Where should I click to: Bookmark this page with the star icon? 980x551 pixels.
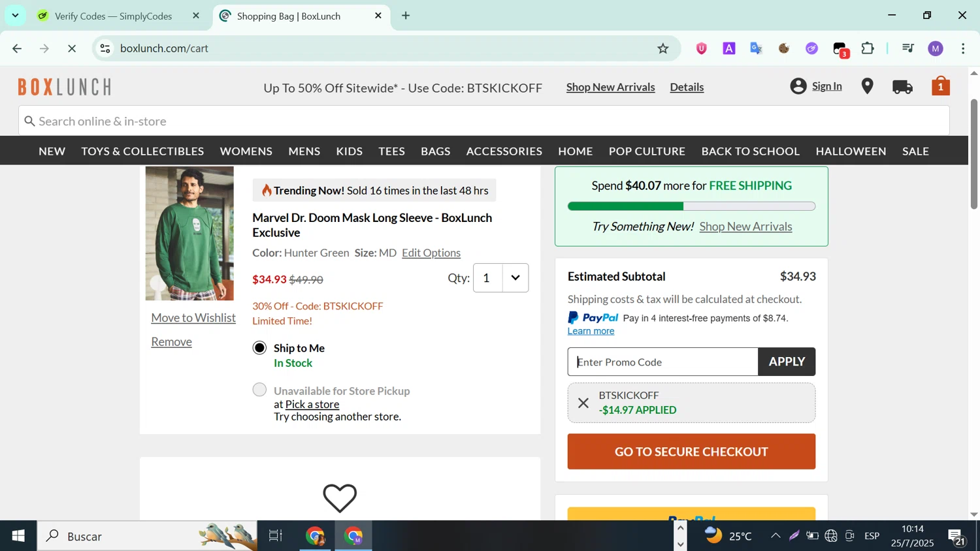663,48
